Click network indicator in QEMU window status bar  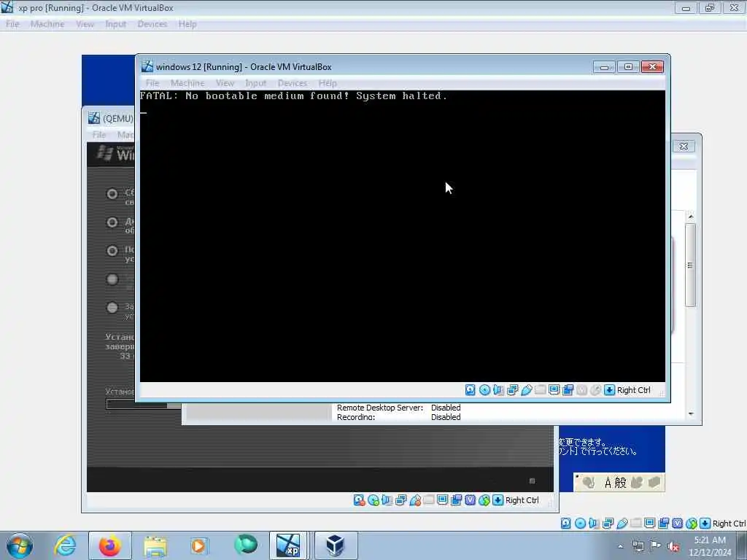coord(401,500)
